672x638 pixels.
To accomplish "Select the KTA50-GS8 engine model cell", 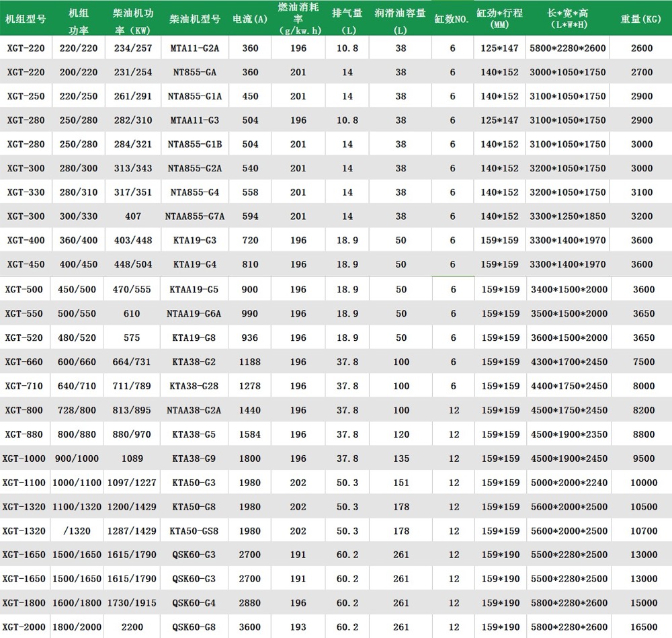I will pos(194,531).
